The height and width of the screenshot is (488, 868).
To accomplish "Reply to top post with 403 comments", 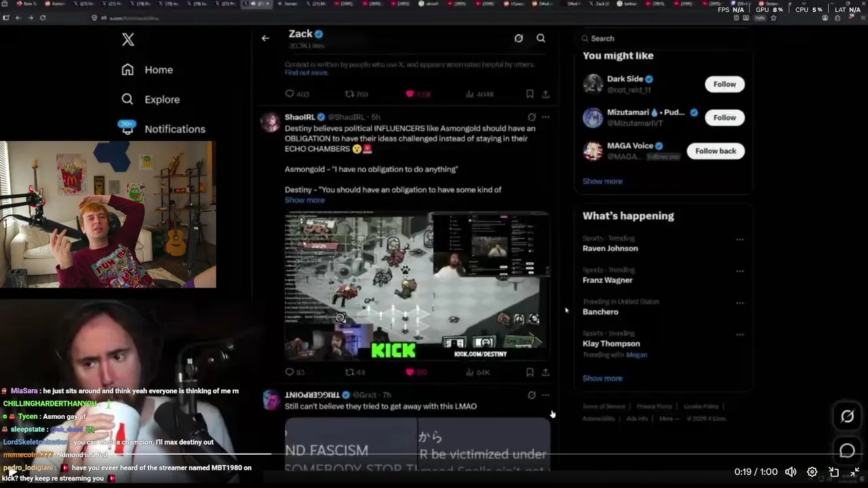I will (x=297, y=94).
